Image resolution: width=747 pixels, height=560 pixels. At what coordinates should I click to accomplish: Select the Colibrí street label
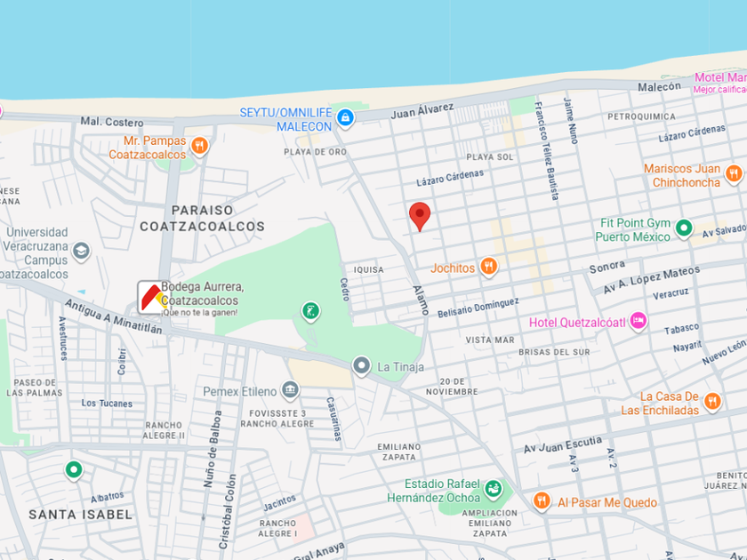(122, 361)
